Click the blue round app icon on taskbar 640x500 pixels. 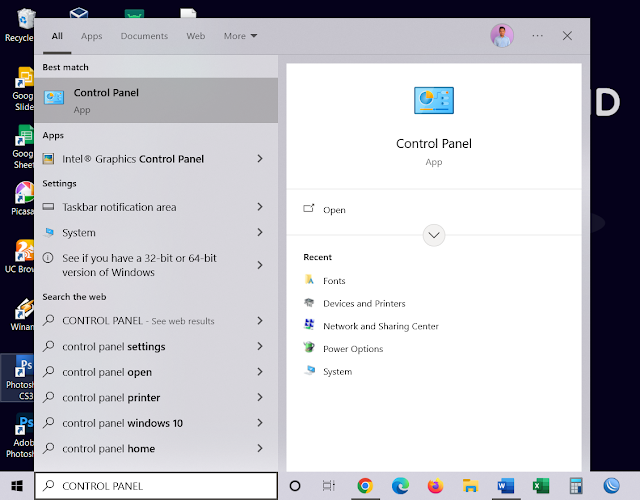click(x=611, y=486)
